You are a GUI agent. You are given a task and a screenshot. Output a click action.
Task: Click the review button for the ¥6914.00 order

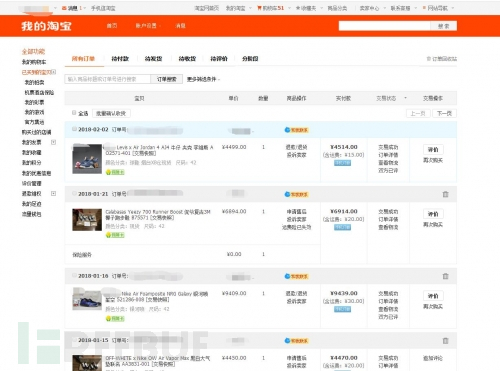point(433,214)
